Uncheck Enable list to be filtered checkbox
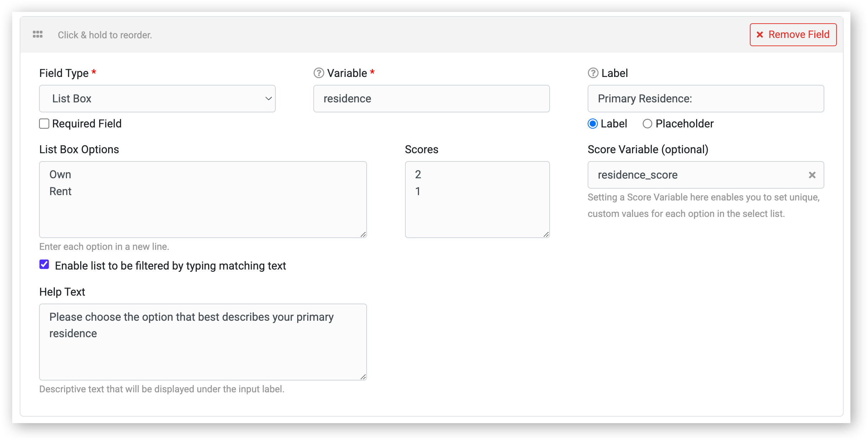This screenshot has width=868, height=441. pyautogui.click(x=44, y=265)
